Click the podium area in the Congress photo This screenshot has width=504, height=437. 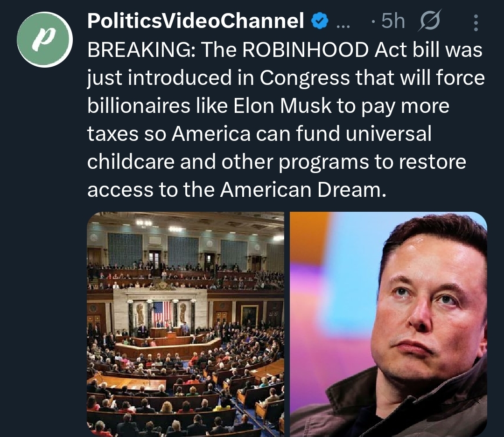(169, 333)
